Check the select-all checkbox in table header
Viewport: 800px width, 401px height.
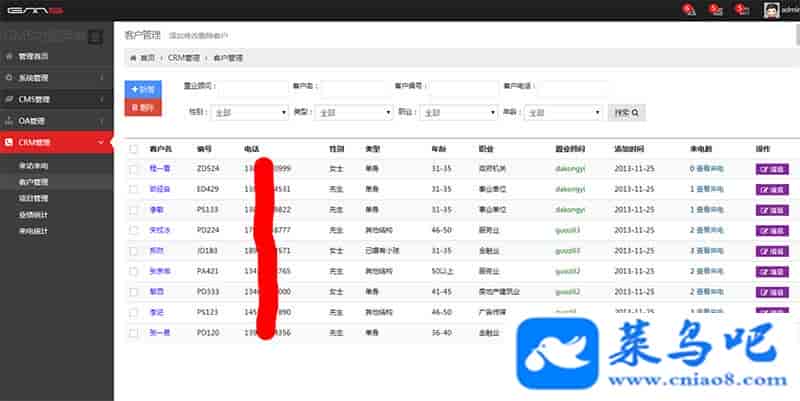pos(133,148)
